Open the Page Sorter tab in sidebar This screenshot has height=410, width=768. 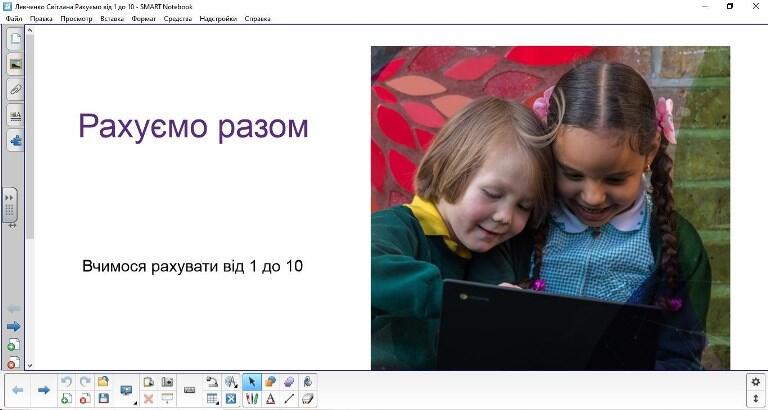[x=15, y=39]
